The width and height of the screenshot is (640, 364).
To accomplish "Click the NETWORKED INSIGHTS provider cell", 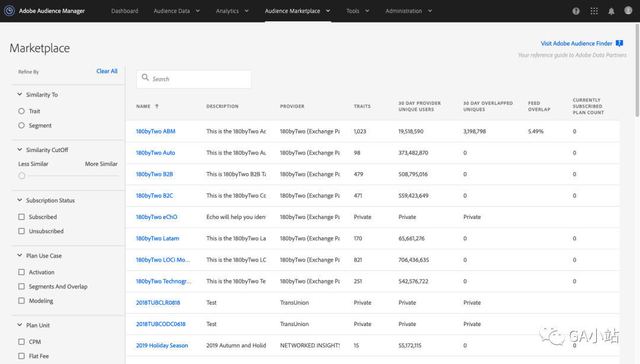I will tap(310, 345).
